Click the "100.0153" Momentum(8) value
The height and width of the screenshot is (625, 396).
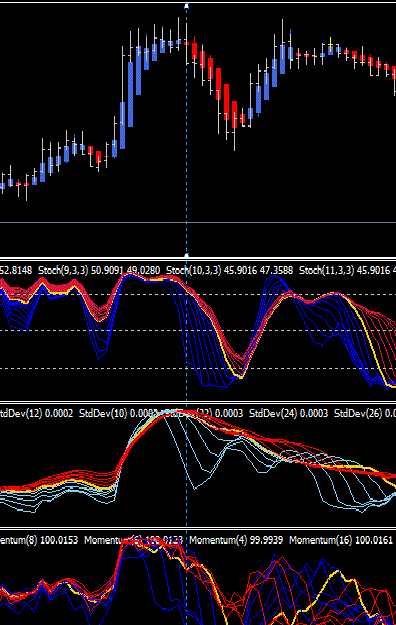[59, 540]
